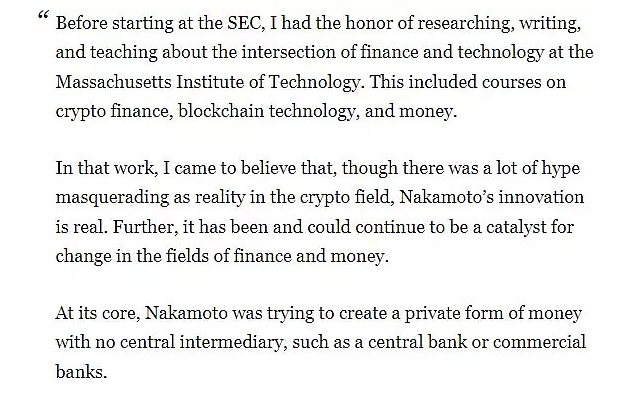The height and width of the screenshot is (397, 625).
Task: Click the word 'masquerading'
Action: 112,198
